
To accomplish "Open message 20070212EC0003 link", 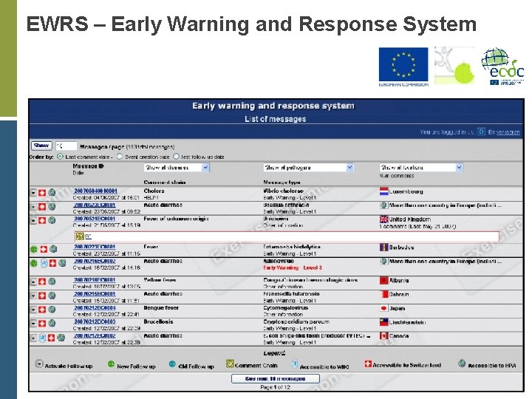I will point(95,321).
